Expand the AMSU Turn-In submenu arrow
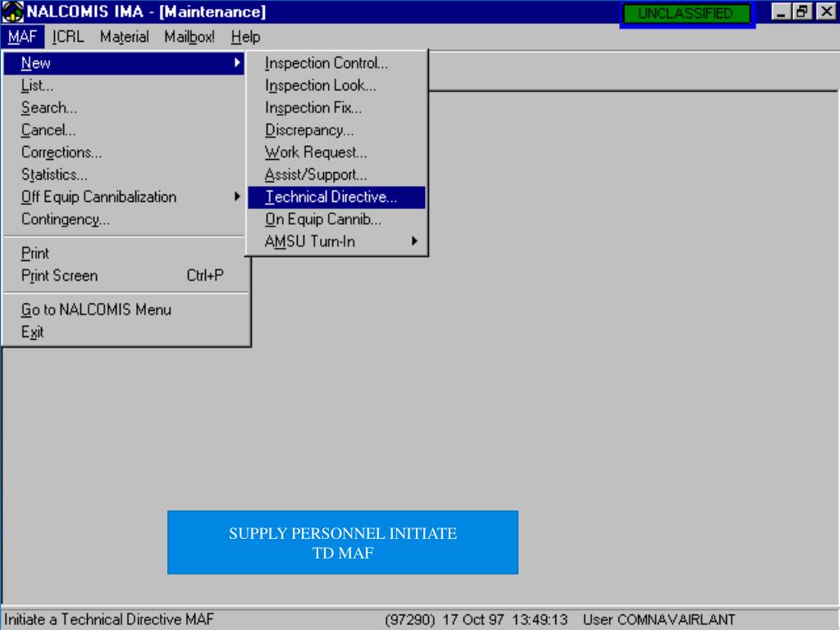 tap(414, 241)
